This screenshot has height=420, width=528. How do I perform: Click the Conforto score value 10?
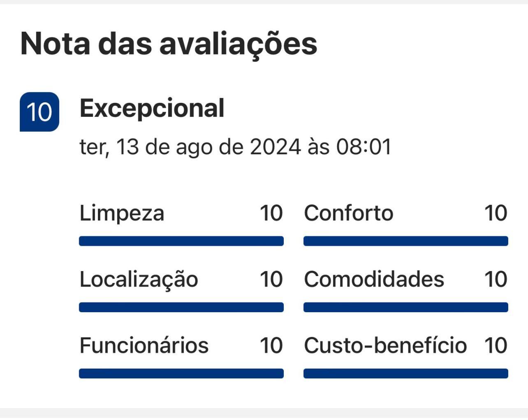496,213
